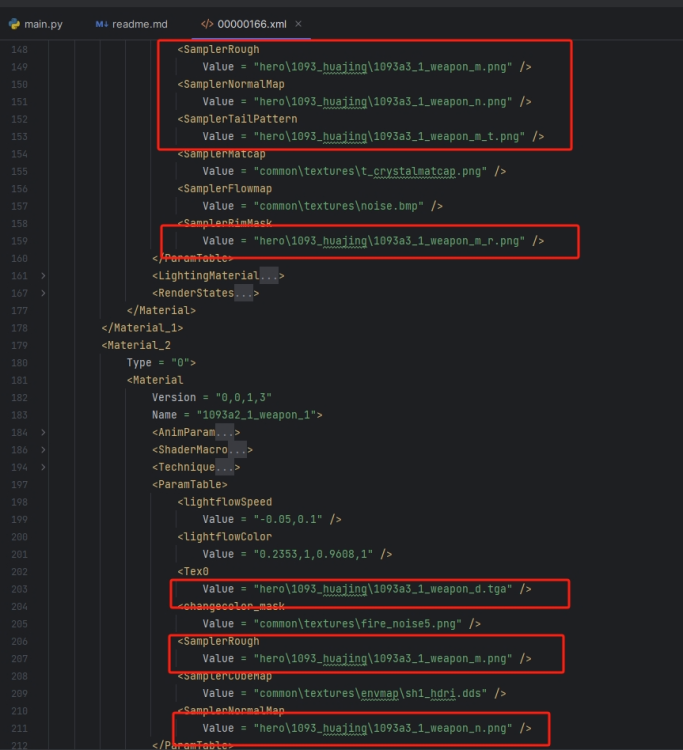The width and height of the screenshot is (683, 750).
Task: Close the 00000166.xml editor tab
Action: click(297, 23)
